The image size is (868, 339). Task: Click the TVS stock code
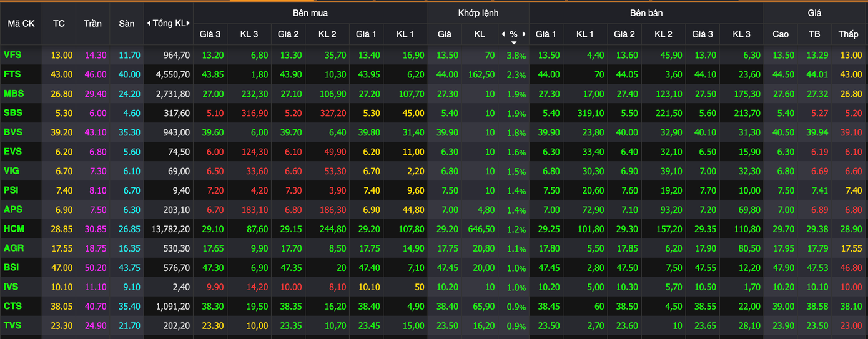[x=12, y=325]
